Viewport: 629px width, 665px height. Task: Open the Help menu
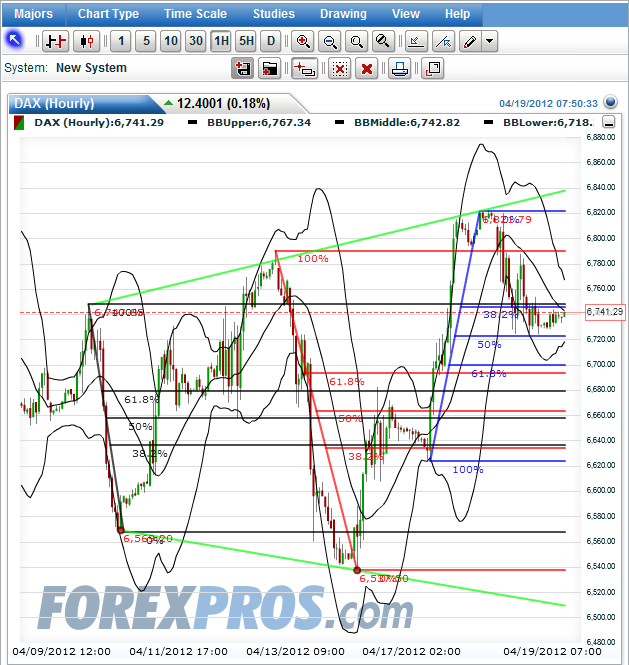point(458,14)
